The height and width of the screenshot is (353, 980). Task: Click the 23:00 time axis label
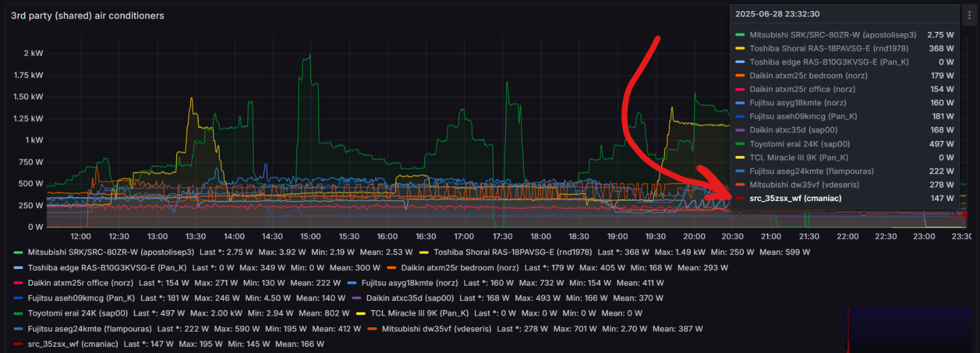924,237
